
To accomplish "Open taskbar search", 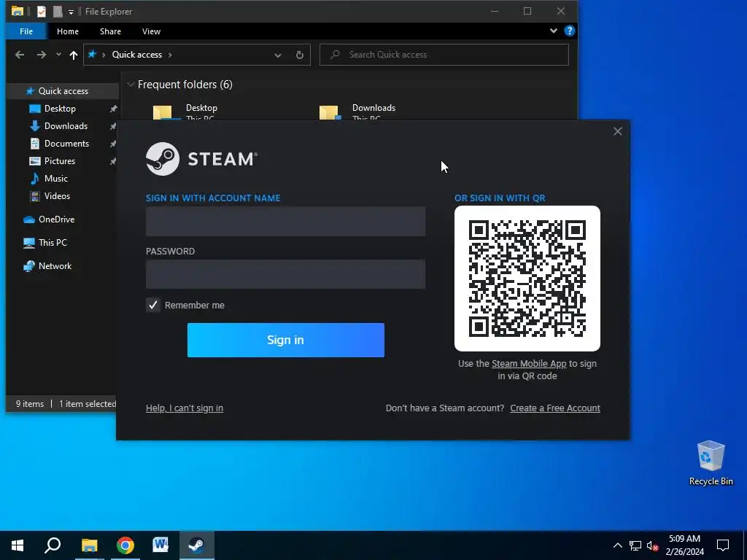I will pos(53,545).
